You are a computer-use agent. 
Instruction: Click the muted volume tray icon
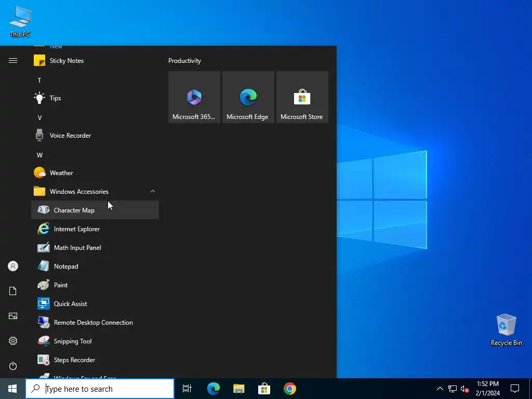click(465, 389)
